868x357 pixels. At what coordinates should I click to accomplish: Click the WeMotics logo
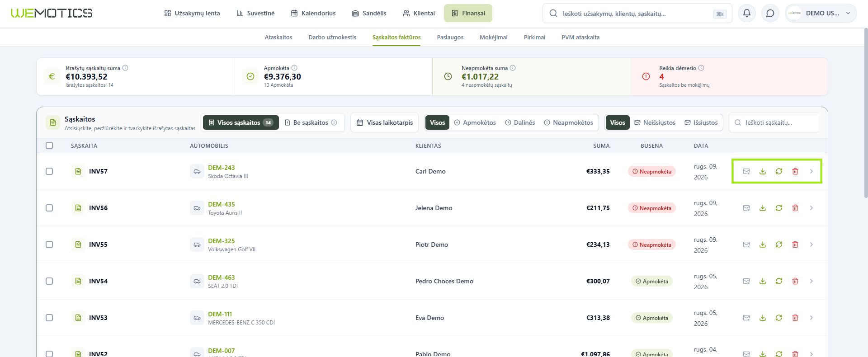pos(52,13)
